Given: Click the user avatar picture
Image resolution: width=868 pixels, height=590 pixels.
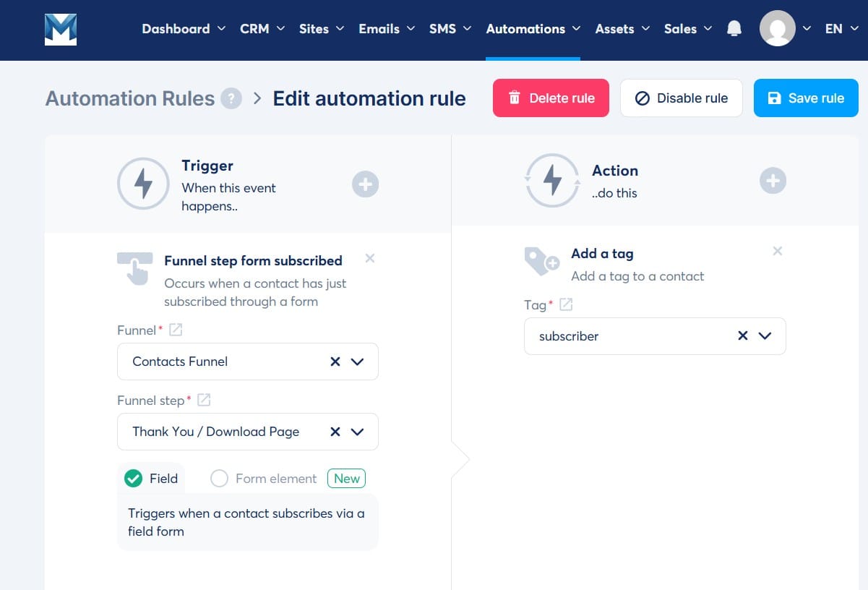Looking at the screenshot, I should (x=778, y=29).
